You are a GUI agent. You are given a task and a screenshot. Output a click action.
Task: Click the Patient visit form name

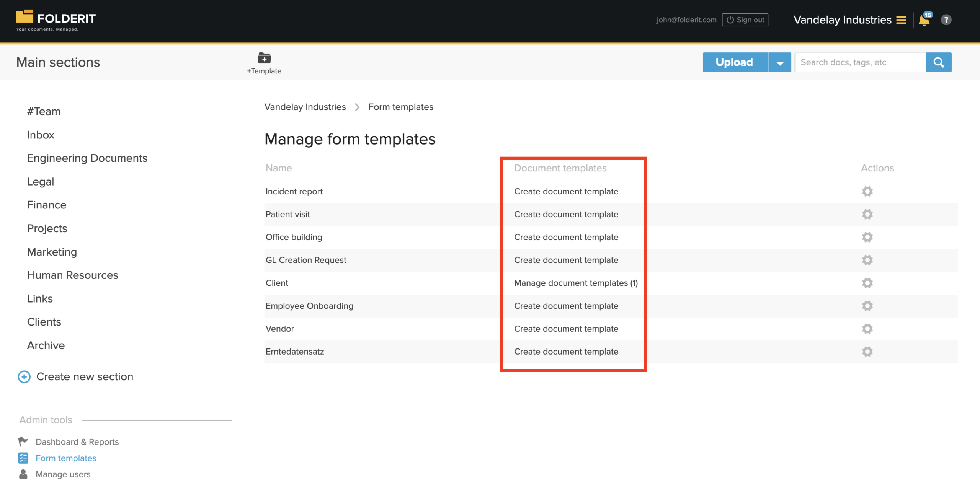tap(287, 214)
